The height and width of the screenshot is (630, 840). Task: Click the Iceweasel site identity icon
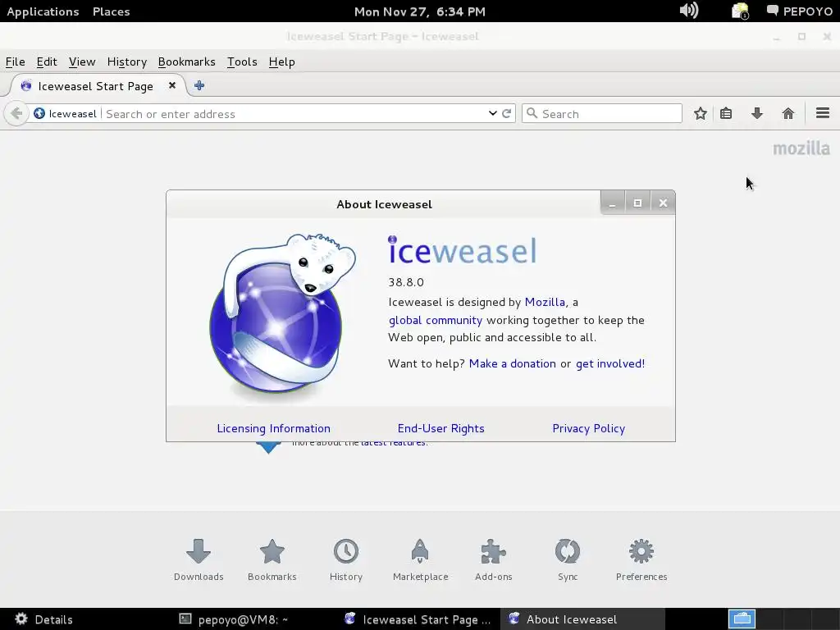[39, 113]
